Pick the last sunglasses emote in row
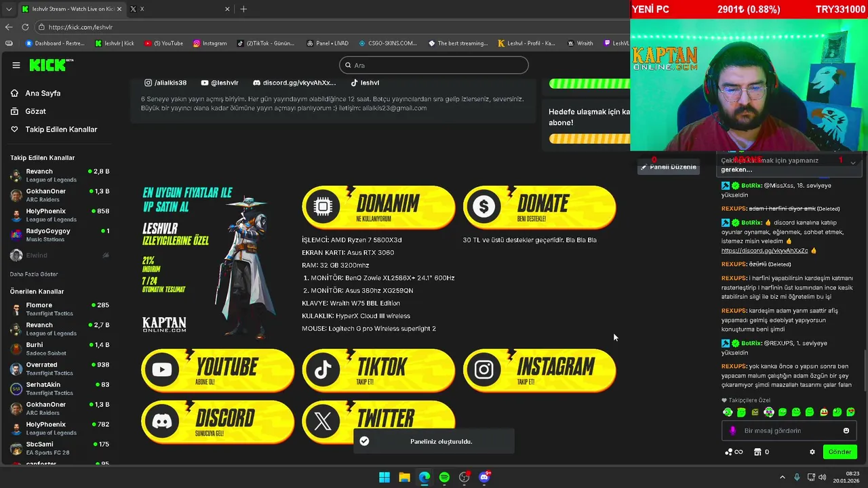 851,412
